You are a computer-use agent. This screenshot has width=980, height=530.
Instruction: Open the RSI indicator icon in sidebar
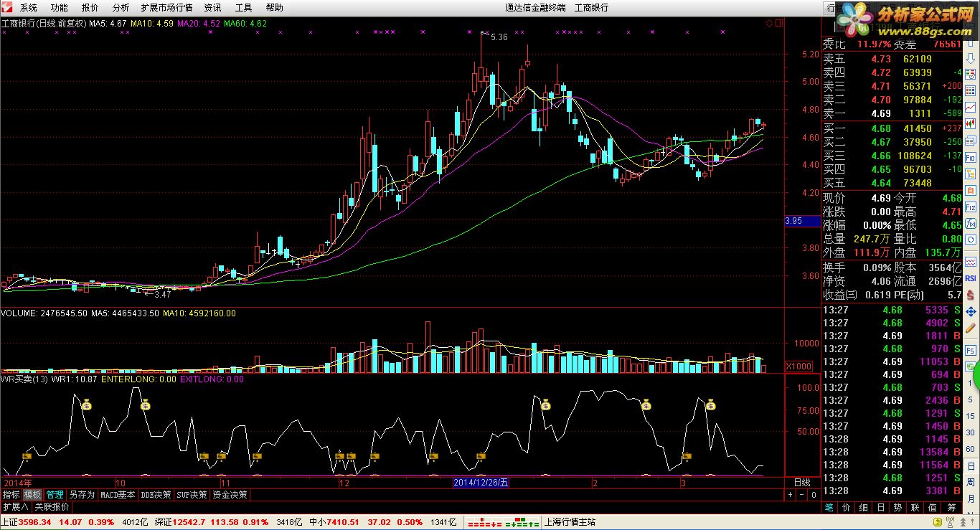(970, 278)
